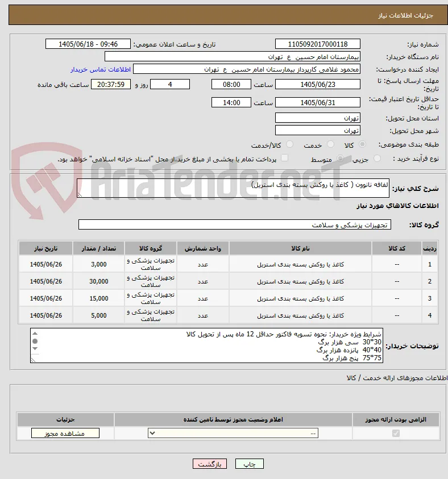The height and width of the screenshot is (479, 448).
Task: Select the کالا radio button
Action: pos(362,144)
